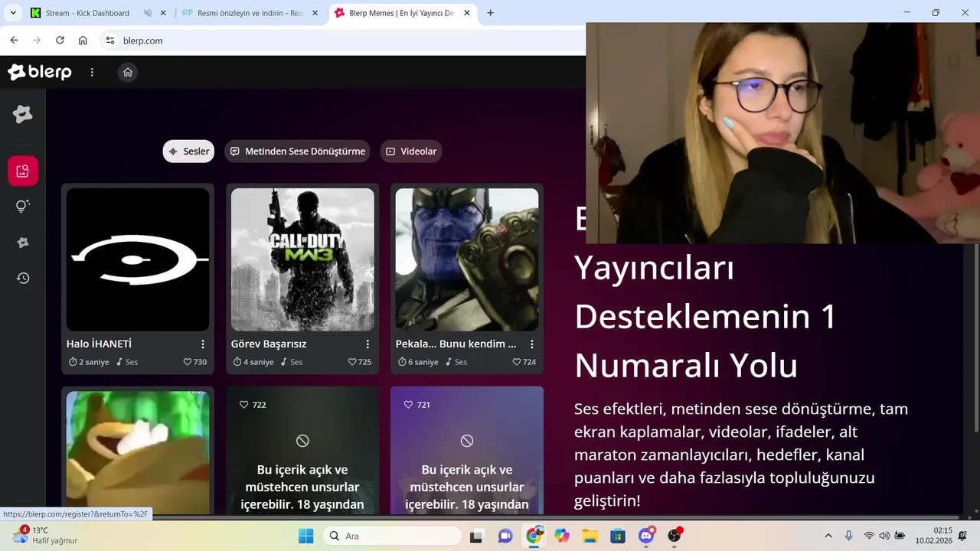Show hidden system tray icons
This screenshot has height=551, width=980.
[828, 536]
